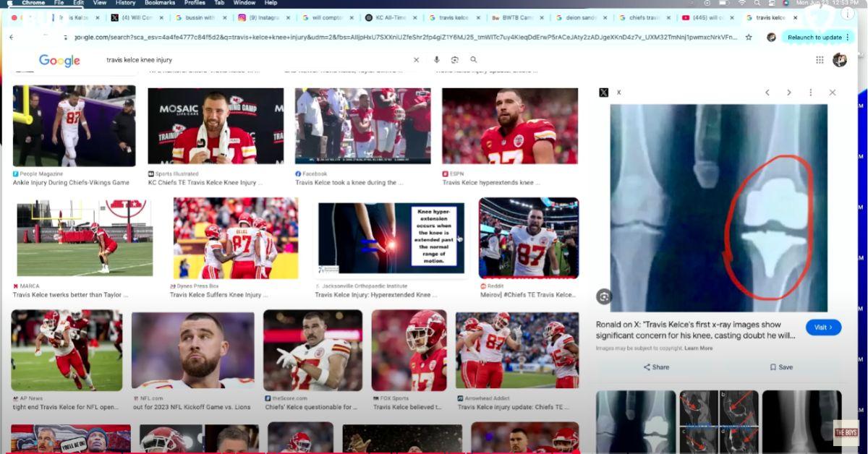The image size is (868, 454).
Task: Open the Chrome menu in menu bar
Action: pos(33,3)
